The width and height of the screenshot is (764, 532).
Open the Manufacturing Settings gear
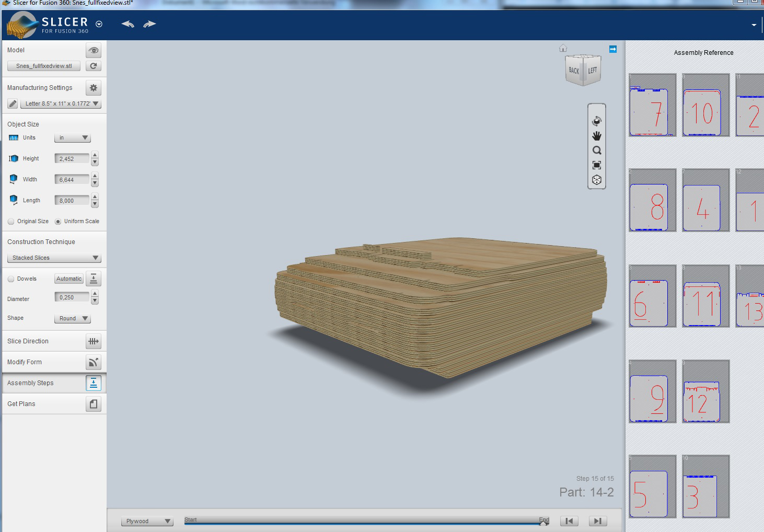(93, 88)
